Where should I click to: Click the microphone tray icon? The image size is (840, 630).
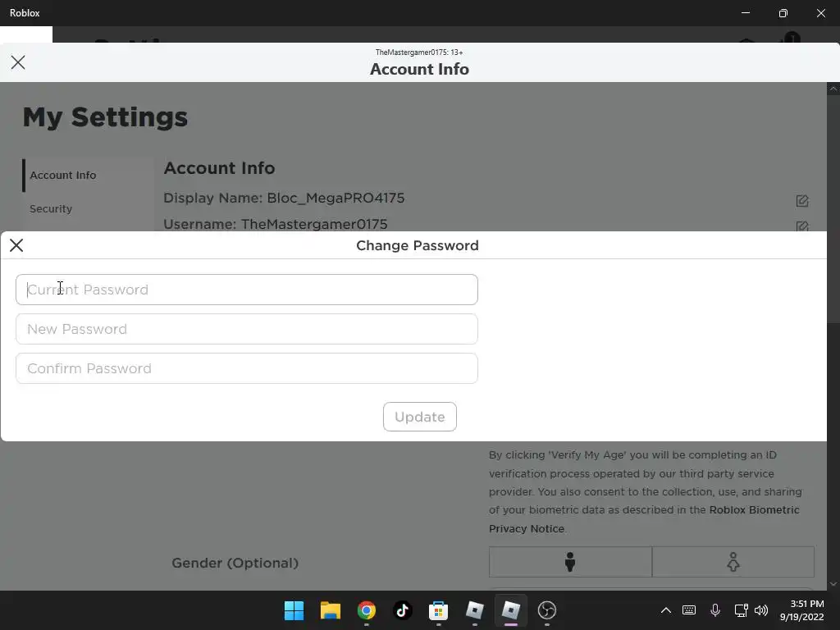coord(715,610)
